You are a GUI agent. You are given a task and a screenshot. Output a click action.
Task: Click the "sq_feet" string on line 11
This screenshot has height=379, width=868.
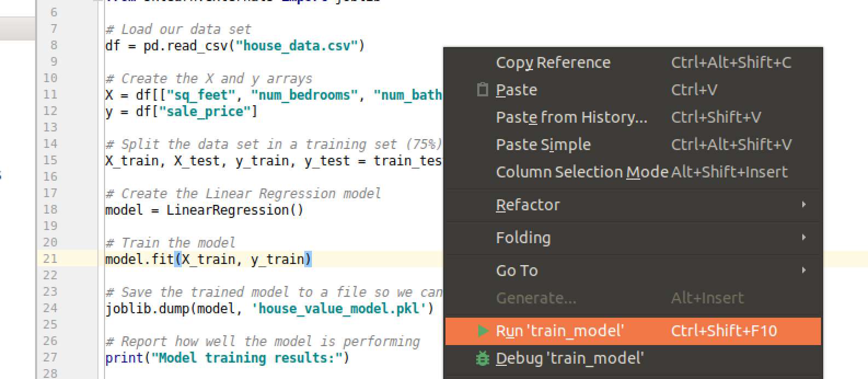[x=201, y=95]
